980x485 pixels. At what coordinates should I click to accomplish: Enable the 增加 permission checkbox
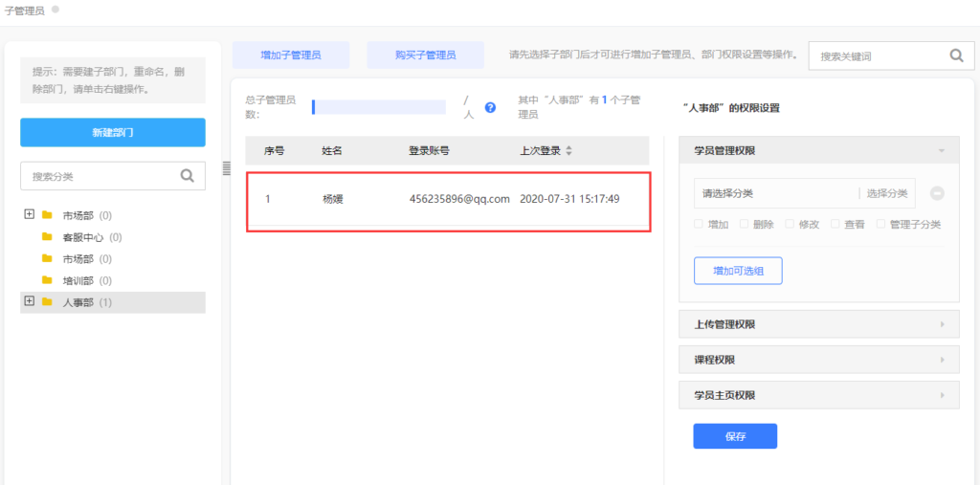[699, 224]
